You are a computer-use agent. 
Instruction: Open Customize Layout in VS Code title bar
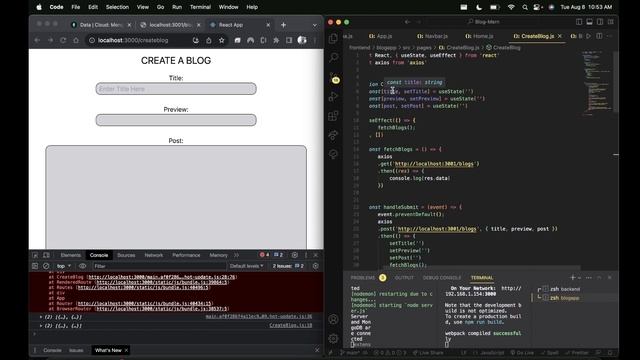pyautogui.click(x=611, y=22)
